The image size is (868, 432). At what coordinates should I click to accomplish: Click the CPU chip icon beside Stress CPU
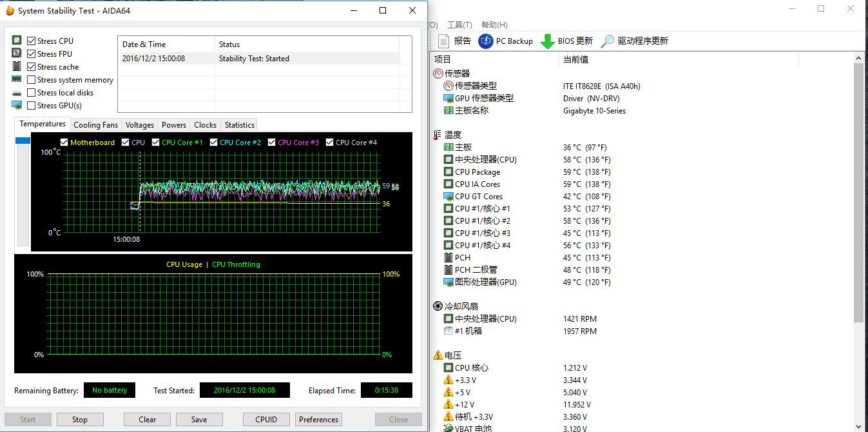[17, 41]
